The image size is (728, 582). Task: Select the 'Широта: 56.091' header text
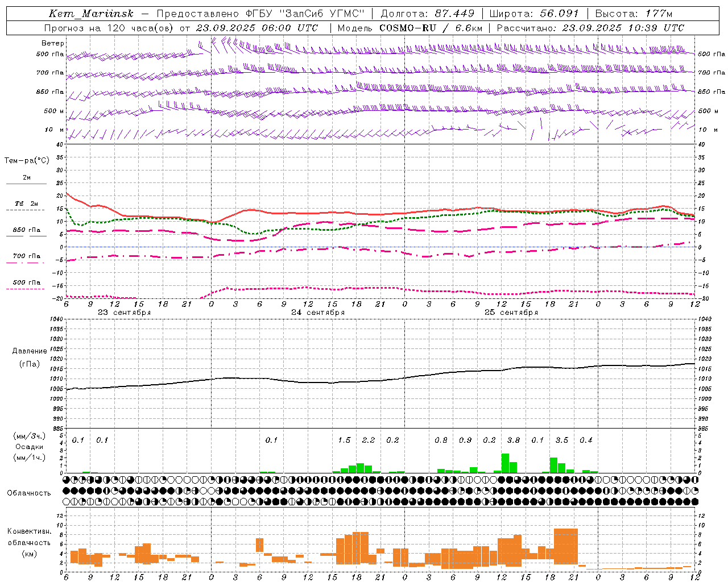(534, 14)
